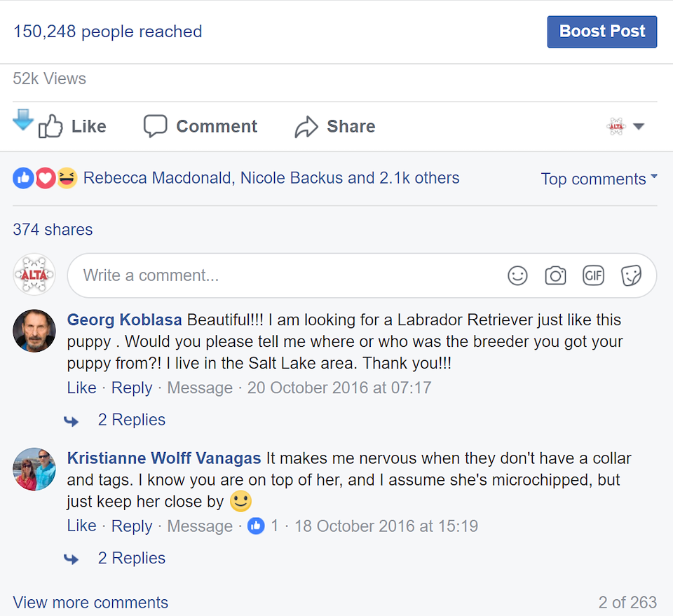Reply to Kristianne Wolff Vanagas's comment

pyautogui.click(x=132, y=526)
